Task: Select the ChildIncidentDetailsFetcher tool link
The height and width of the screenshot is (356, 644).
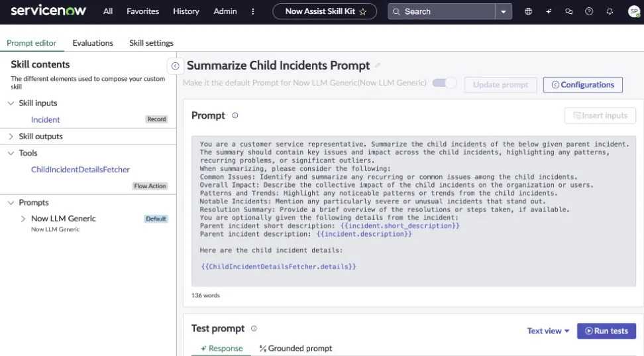Action: point(80,170)
